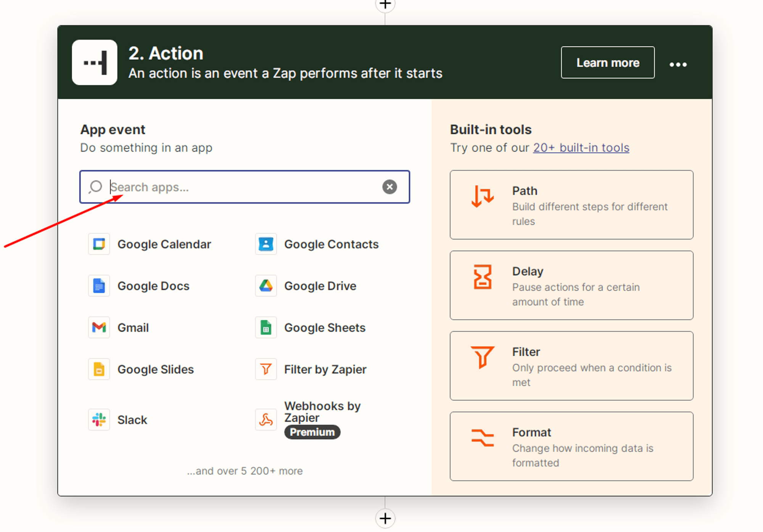The height and width of the screenshot is (532, 763).
Task: Click the magnifier search icon
Action: coord(95,187)
